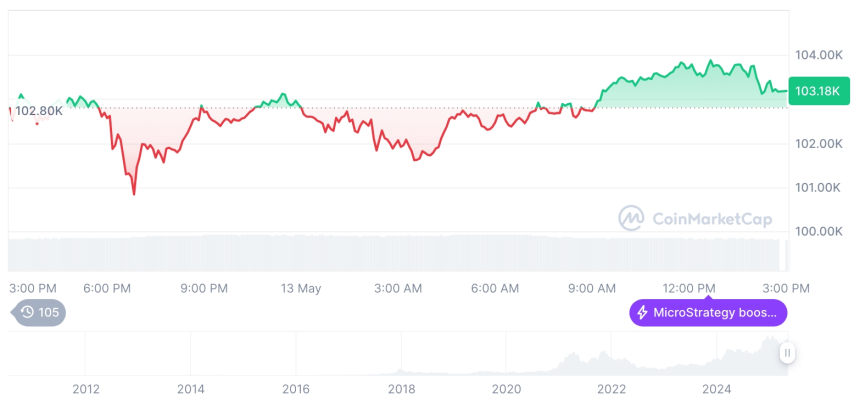Select year 2012 on the overview timeline
This screenshot has width=860, height=401.
point(85,389)
